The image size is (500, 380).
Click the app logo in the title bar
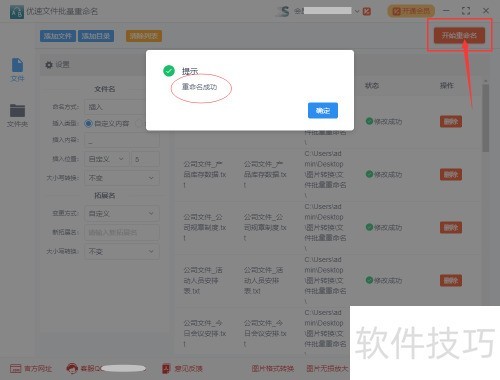tap(17, 12)
